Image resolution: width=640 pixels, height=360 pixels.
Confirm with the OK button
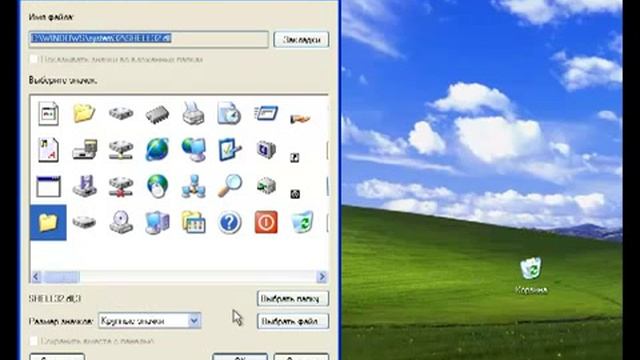point(240,357)
